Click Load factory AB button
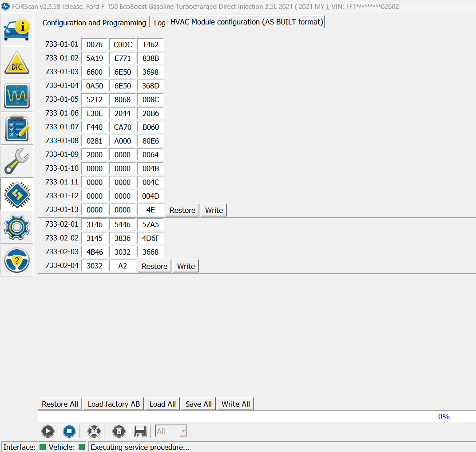 coord(114,404)
